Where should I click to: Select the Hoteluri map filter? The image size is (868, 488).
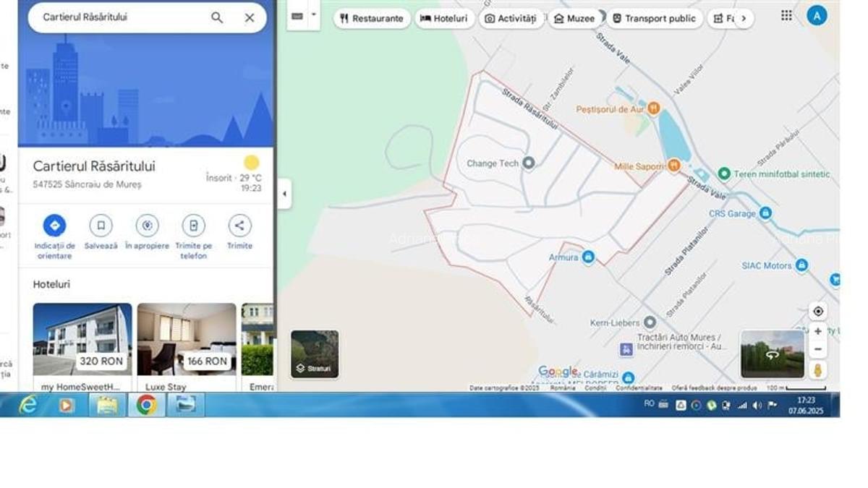tap(443, 18)
